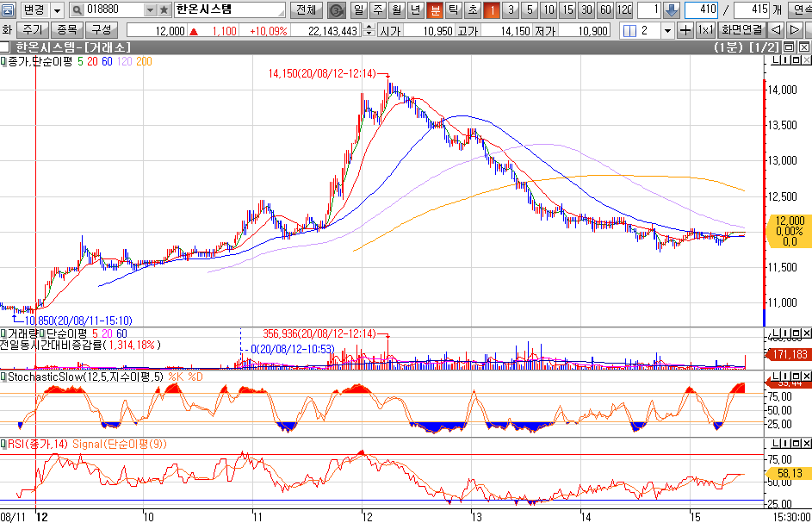Close the volume panel with its X icon
The image size is (812, 523).
(807, 333)
